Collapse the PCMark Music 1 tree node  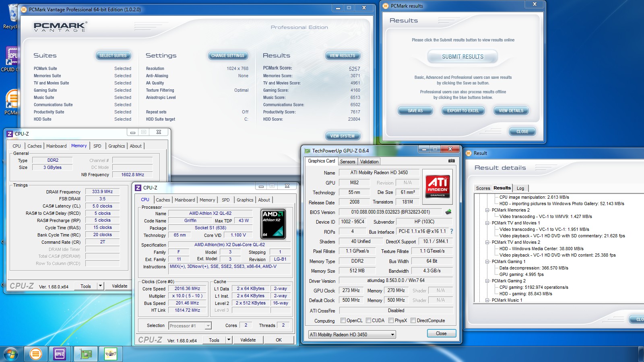[x=487, y=300]
